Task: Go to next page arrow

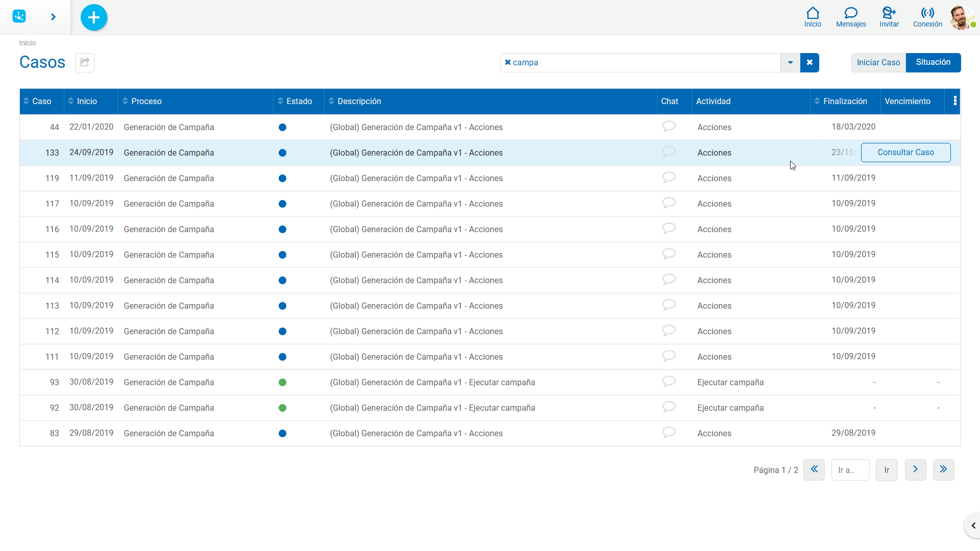Action: click(915, 469)
